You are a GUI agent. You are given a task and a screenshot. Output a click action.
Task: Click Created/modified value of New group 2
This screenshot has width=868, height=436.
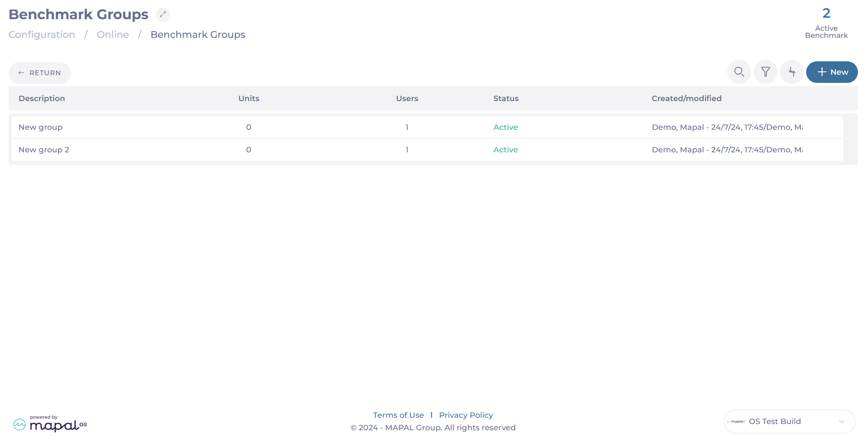click(x=727, y=149)
